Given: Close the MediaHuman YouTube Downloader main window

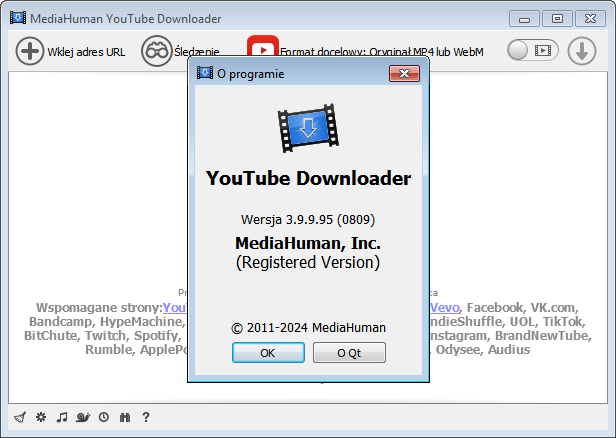Looking at the screenshot, I should tap(590, 18).
